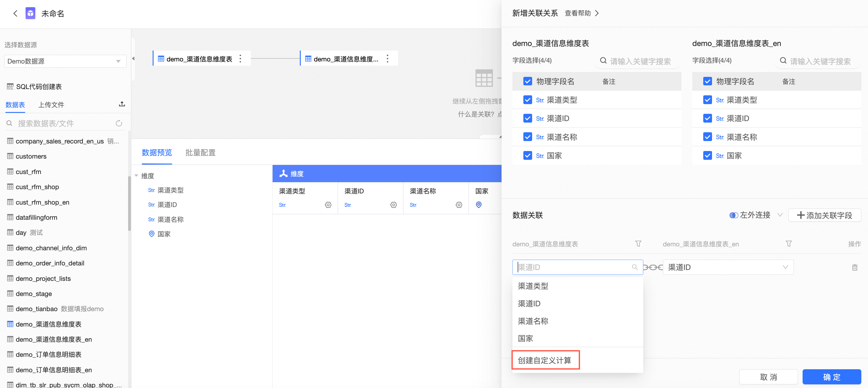The height and width of the screenshot is (388, 868).
Task: Open SQL代码创建表 icon entry
Action: (10, 87)
